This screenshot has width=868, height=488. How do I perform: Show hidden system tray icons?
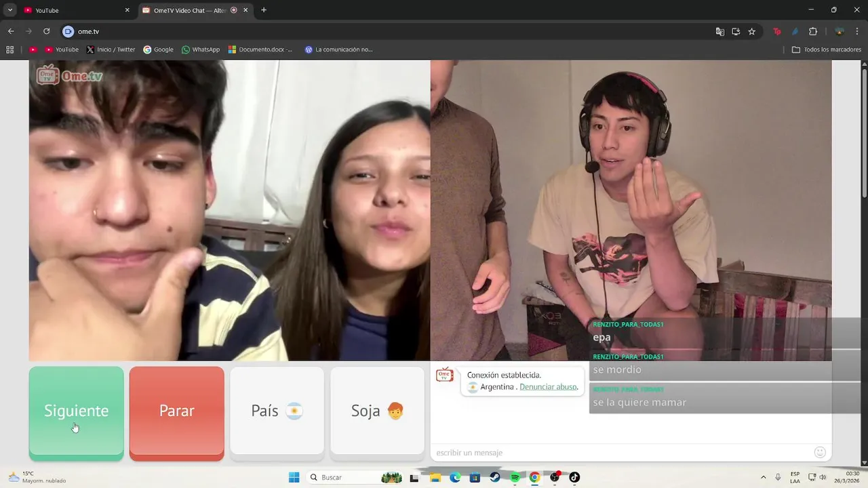pyautogui.click(x=763, y=477)
